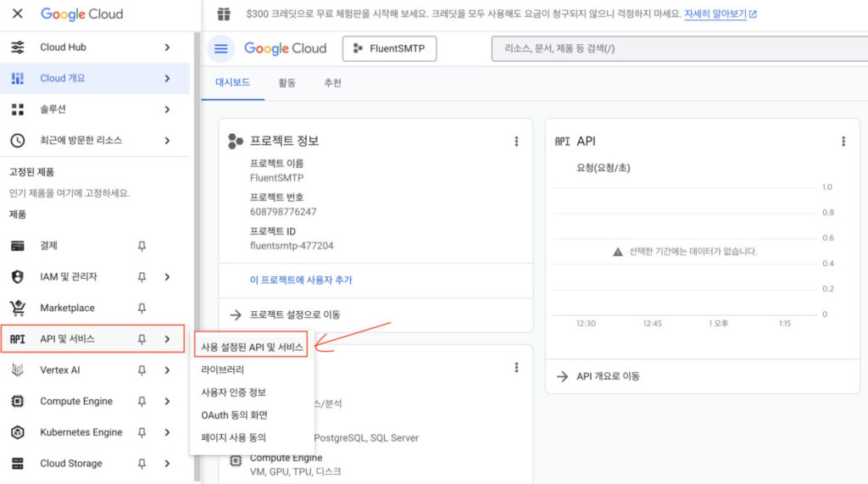This screenshot has height=484, width=868.
Task: Click the project number 608798776247
Action: [283, 212]
